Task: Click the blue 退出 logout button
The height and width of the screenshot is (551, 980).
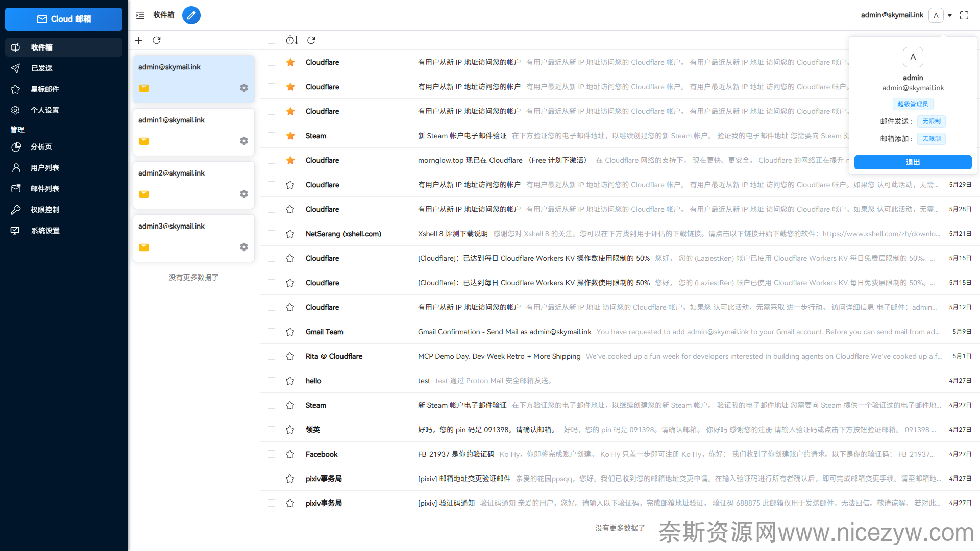Action: (913, 162)
